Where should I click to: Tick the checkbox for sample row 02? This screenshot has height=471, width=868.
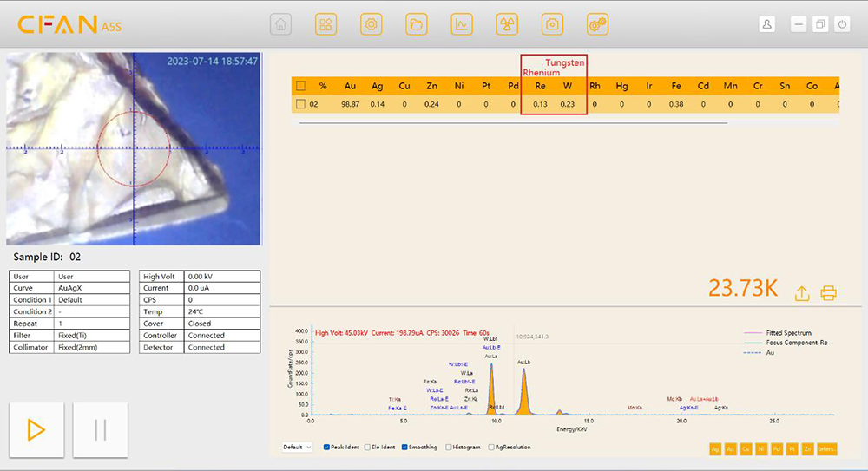coord(300,104)
